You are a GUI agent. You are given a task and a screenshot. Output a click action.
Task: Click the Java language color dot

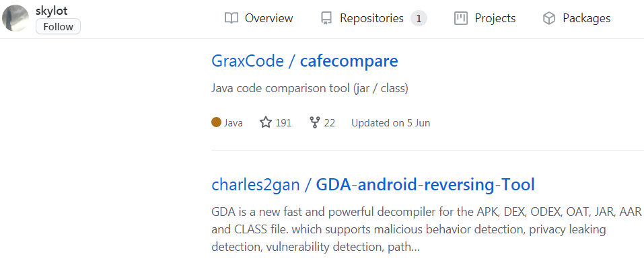click(x=216, y=122)
